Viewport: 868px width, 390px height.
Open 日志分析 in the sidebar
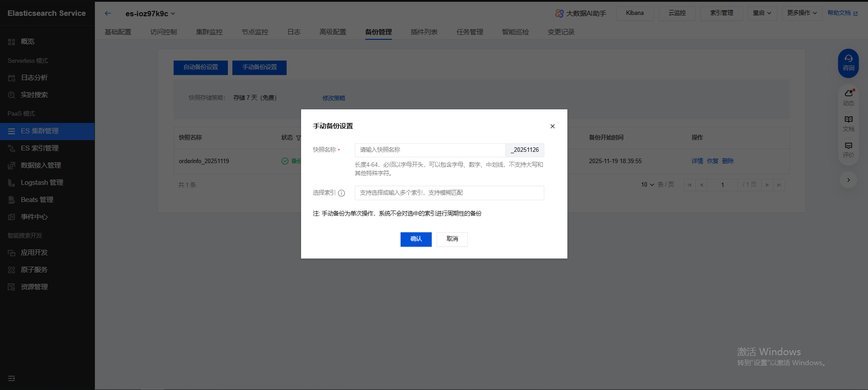(47, 78)
